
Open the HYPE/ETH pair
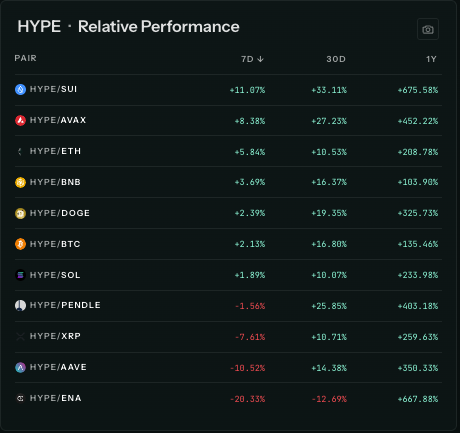55,151
